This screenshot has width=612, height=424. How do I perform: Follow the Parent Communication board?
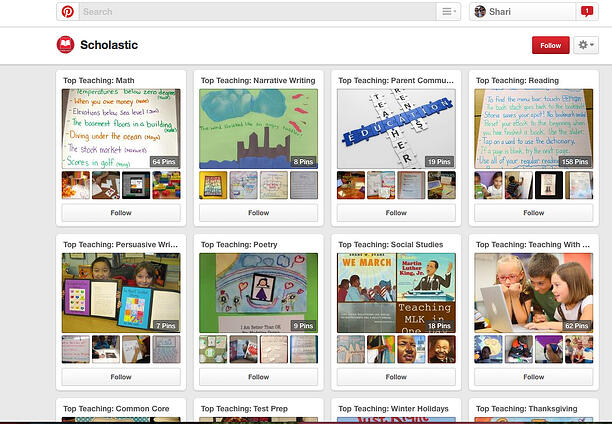[396, 213]
